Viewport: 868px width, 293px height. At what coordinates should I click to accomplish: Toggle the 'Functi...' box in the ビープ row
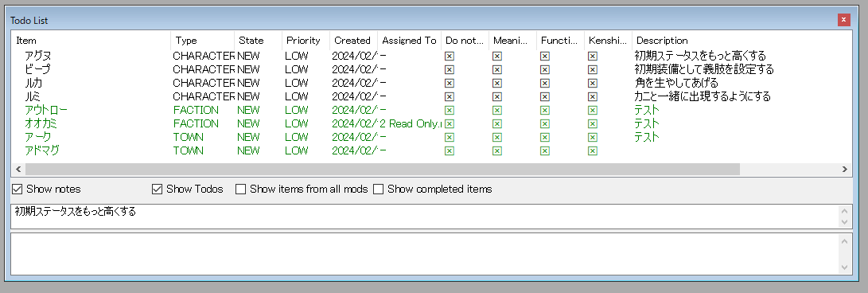(545, 69)
